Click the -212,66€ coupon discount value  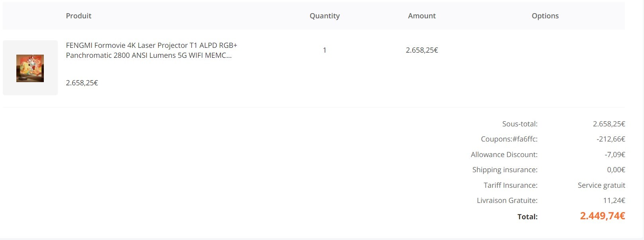coord(611,139)
